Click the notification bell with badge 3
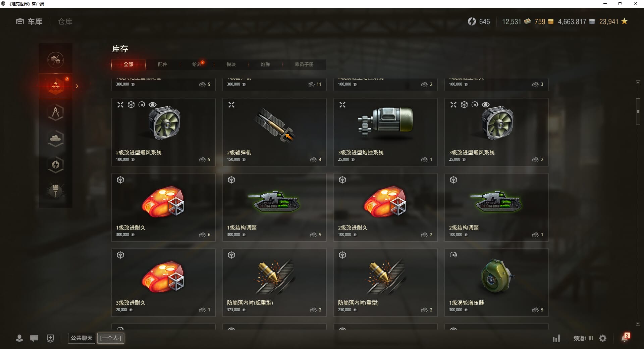 [x=625, y=338]
